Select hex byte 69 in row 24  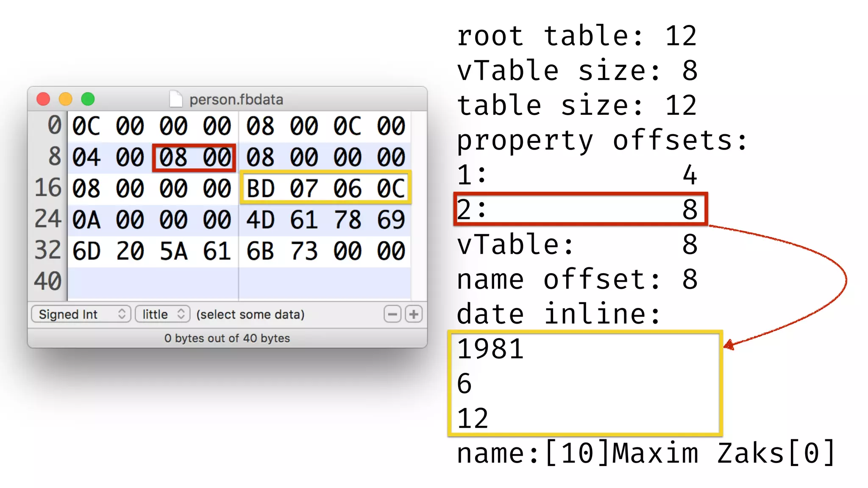(391, 219)
